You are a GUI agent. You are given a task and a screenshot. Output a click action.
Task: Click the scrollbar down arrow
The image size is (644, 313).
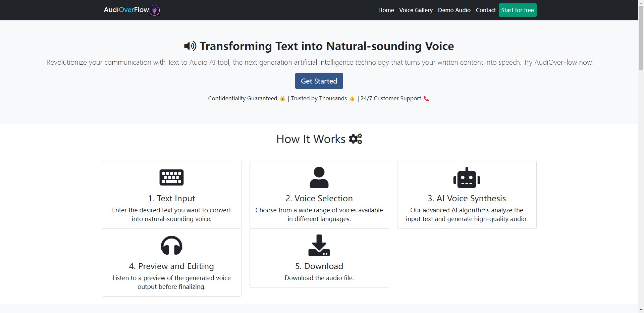(x=641, y=310)
